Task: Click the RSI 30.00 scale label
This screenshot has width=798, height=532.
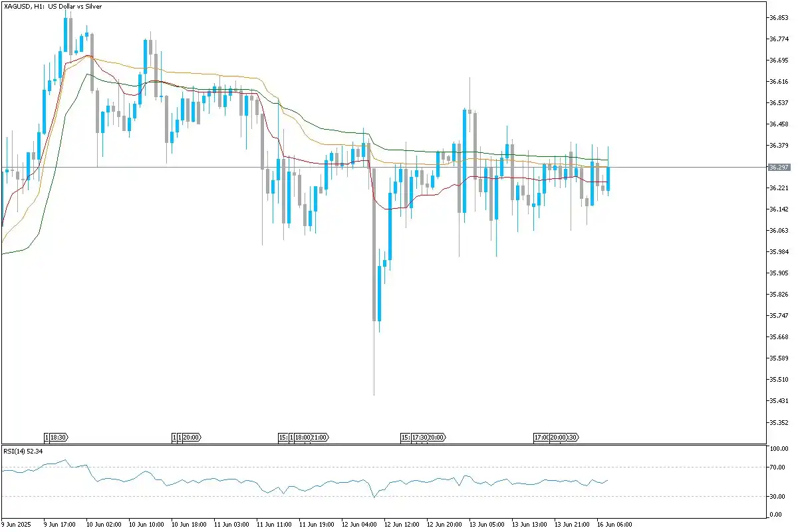Action: 778,496
